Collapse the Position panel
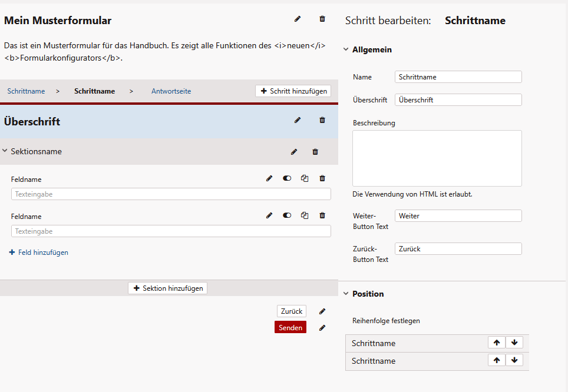This screenshot has height=392, width=568. point(346,294)
